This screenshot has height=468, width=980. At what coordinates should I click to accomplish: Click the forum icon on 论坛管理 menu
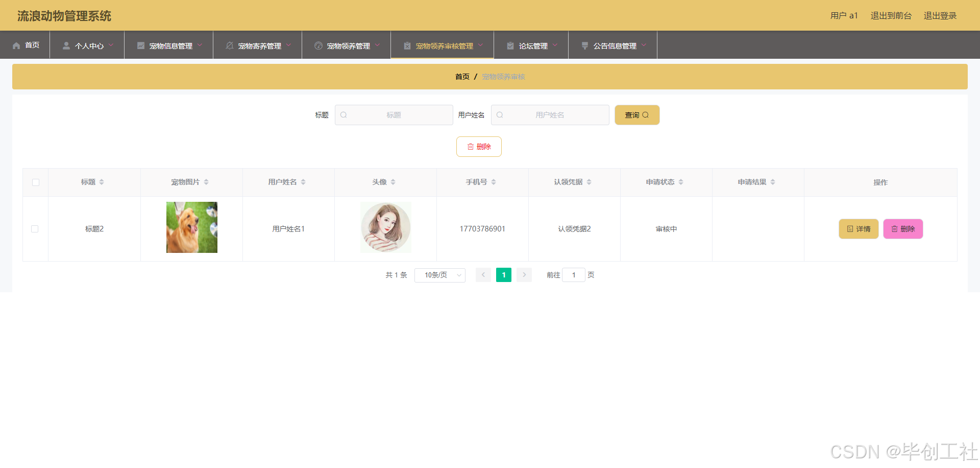510,45
